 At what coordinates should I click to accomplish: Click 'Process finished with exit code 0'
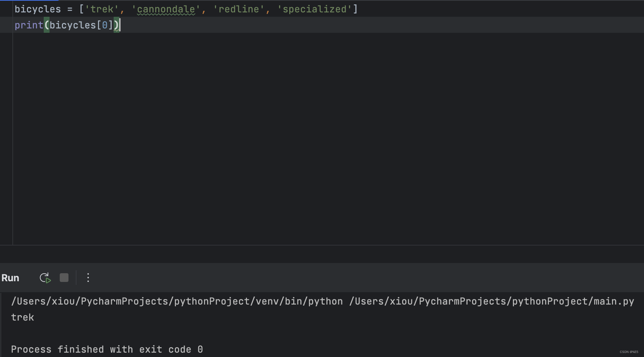click(107, 349)
